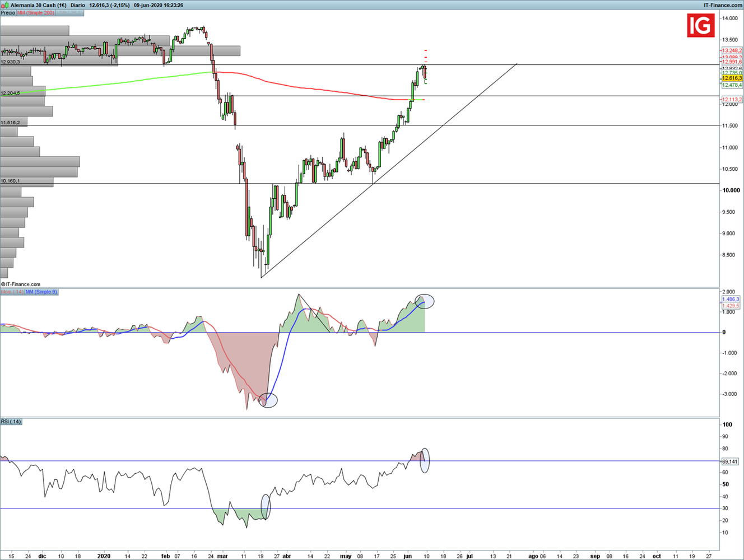Open the MM (Simple 200) indicator label
This screenshot has height=560, width=744.
[x=36, y=12]
